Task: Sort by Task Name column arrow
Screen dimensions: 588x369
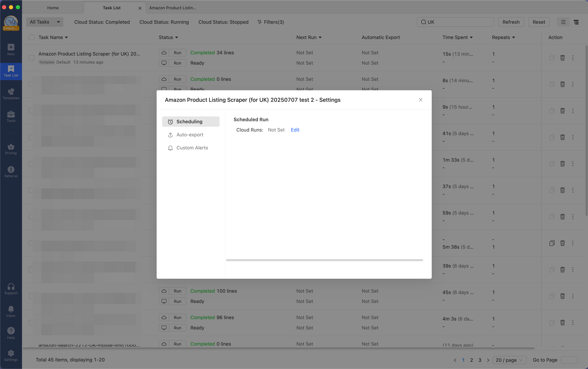Action: pos(66,38)
